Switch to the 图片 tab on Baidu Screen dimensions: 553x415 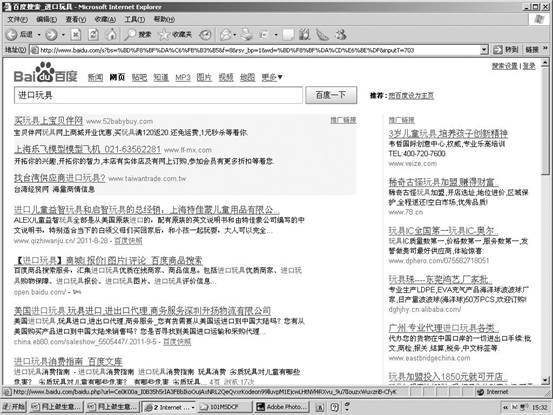pos(204,77)
